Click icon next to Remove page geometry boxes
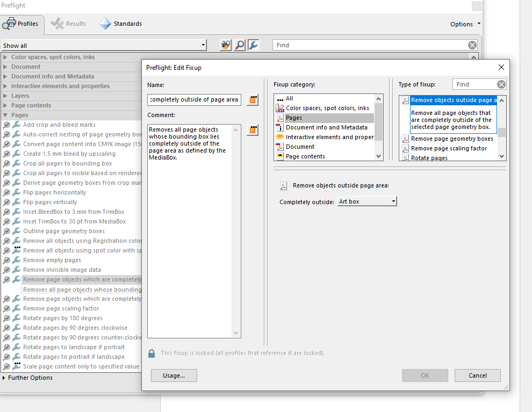Viewport: 532px width, 412px height. coord(405,139)
